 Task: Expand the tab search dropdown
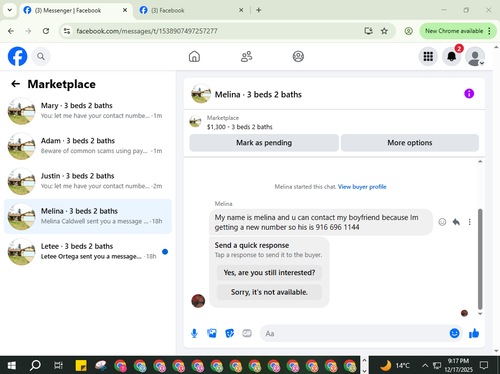point(10,10)
